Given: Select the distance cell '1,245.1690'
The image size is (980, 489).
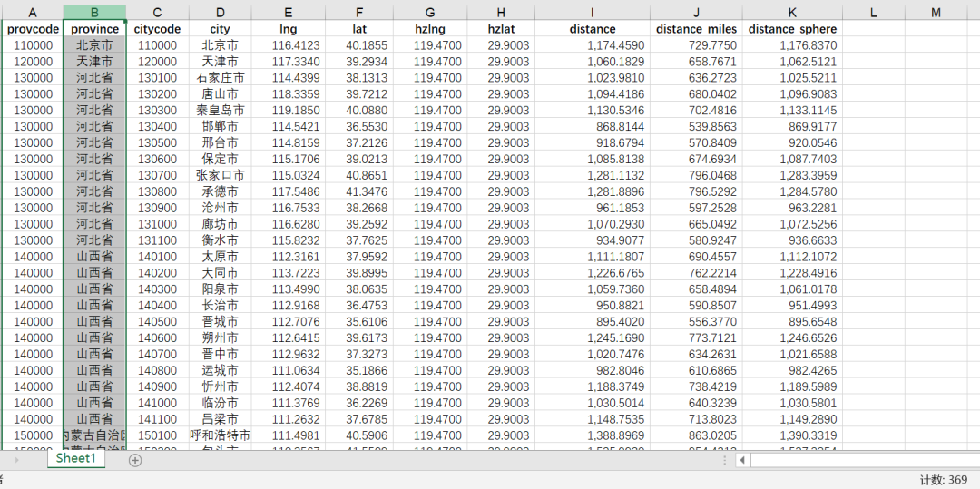Looking at the screenshot, I should (592, 337).
